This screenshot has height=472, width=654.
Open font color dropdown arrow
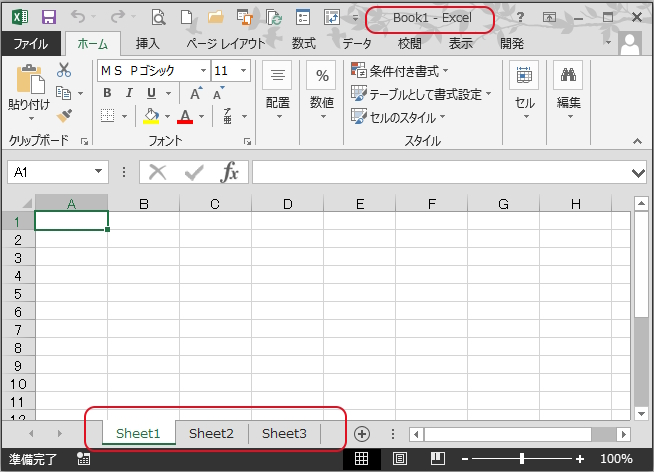tap(201, 116)
